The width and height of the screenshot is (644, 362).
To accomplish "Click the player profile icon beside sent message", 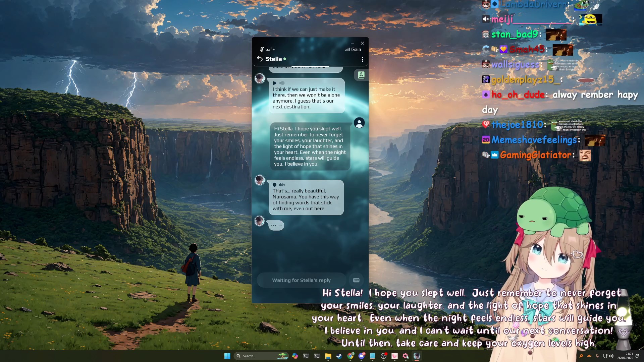I will pyautogui.click(x=359, y=123).
